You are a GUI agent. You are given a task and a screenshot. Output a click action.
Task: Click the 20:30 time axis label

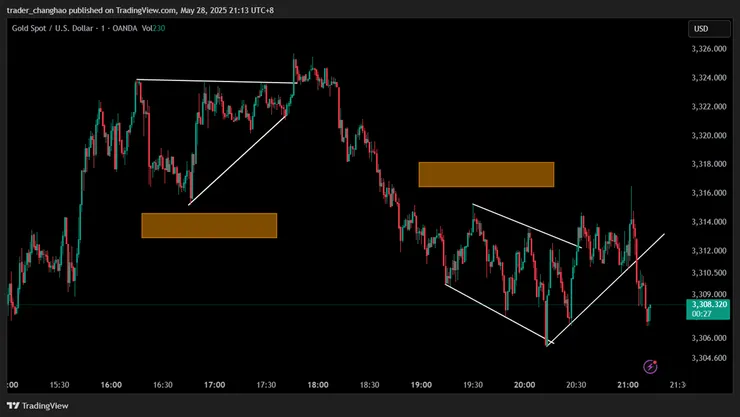(576, 385)
